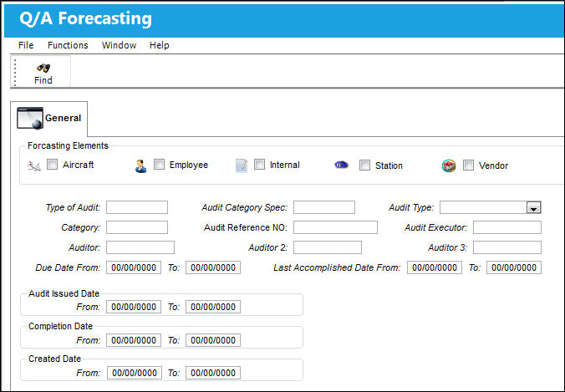This screenshot has width=565, height=392.
Task: Focus the Category input field
Action: coord(137,227)
